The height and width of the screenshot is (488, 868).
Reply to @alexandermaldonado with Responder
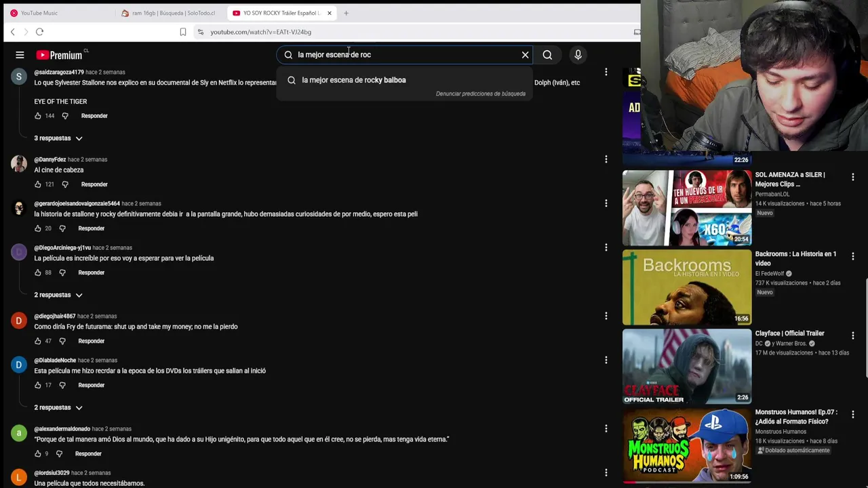[88, 453]
